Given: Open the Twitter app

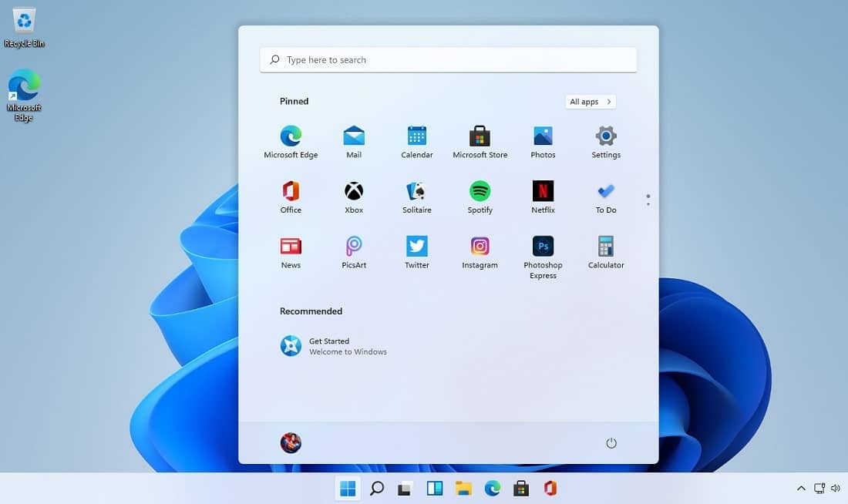Looking at the screenshot, I should (x=417, y=253).
